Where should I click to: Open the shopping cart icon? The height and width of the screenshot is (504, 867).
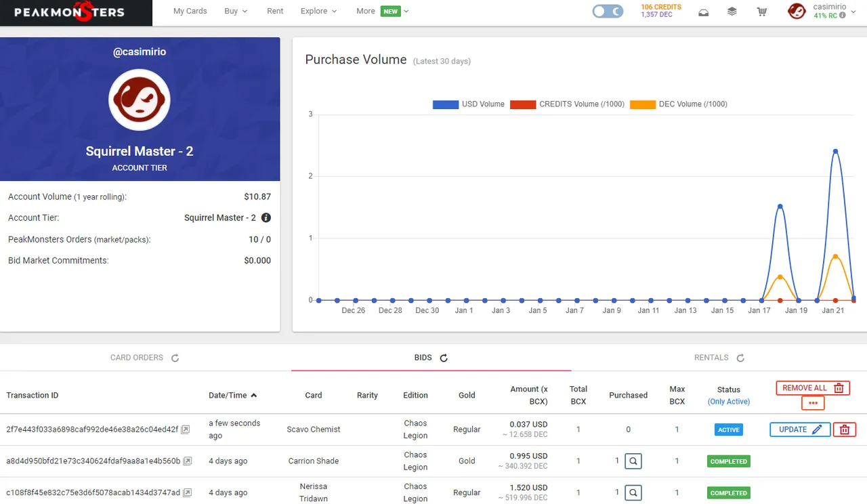coord(762,12)
